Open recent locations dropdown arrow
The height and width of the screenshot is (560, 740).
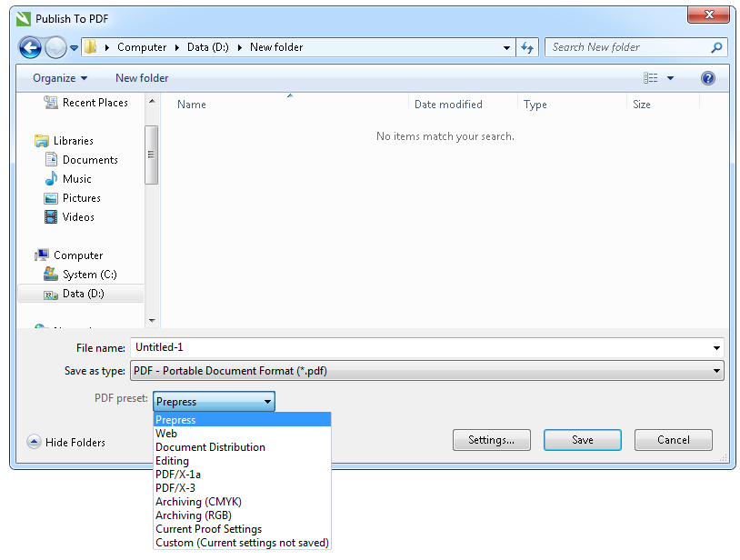point(75,47)
